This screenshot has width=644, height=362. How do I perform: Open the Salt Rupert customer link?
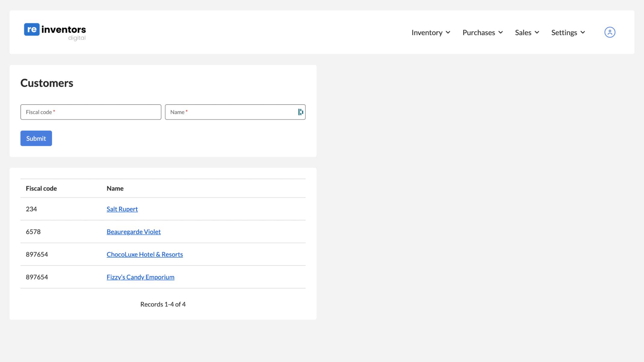122,209
